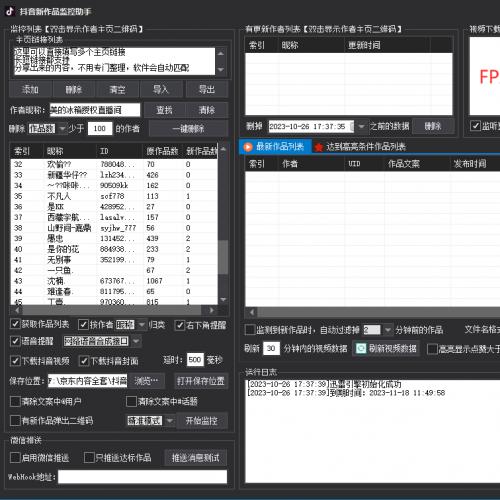Image resolution: width=500 pixels, height=500 pixels.
Task: Uncheck 下载抖音封面 option
Action: click(84, 361)
